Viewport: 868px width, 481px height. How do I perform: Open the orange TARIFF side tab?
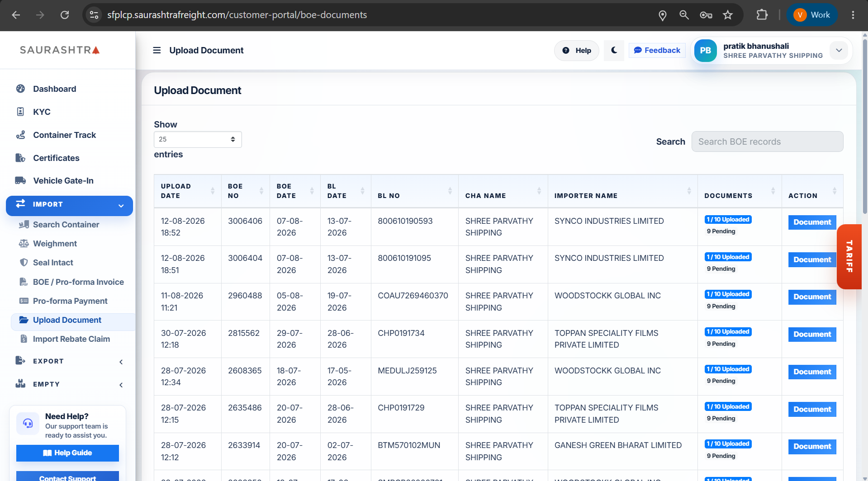coord(849,256)
